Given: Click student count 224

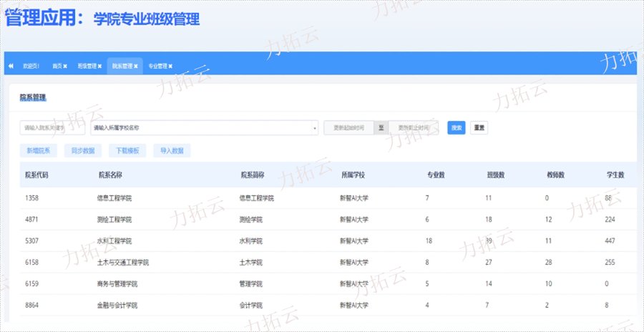Looking at the screenshot, I should [x=610, y=220].
